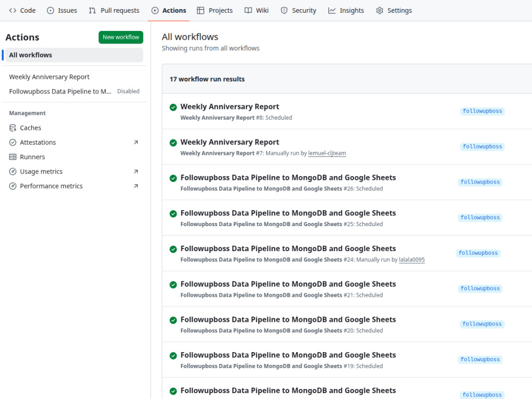This screenshot has height=399, width=532.
Task: Click the Insights graph icon
Action: tap(332, 11)
